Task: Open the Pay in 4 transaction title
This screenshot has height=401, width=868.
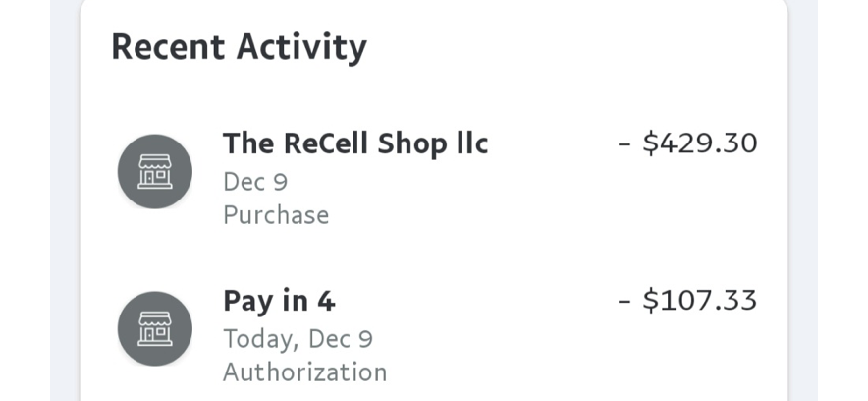Action: point(279,302)
